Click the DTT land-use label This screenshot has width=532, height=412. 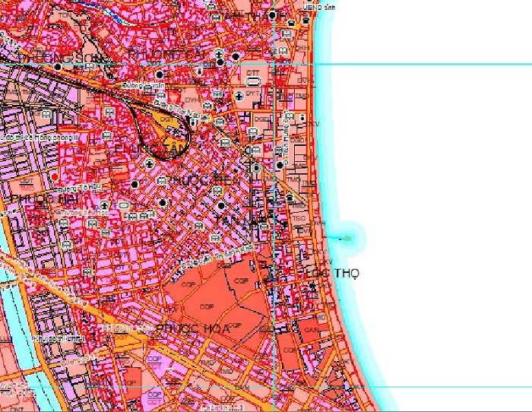[253, 73]
